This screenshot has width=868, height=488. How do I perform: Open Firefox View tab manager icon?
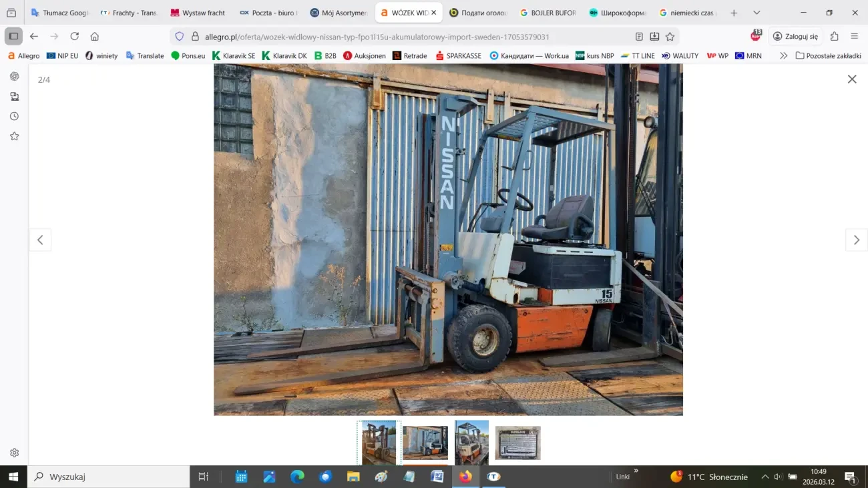[x=11, y=13]
